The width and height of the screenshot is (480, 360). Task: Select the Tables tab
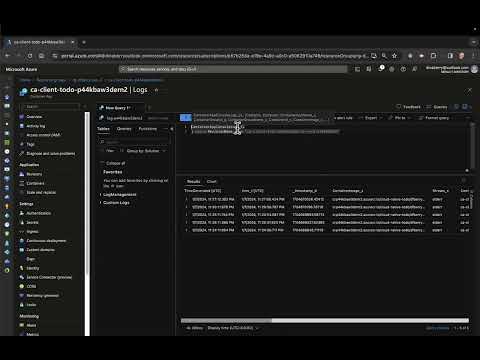point(103,129)
